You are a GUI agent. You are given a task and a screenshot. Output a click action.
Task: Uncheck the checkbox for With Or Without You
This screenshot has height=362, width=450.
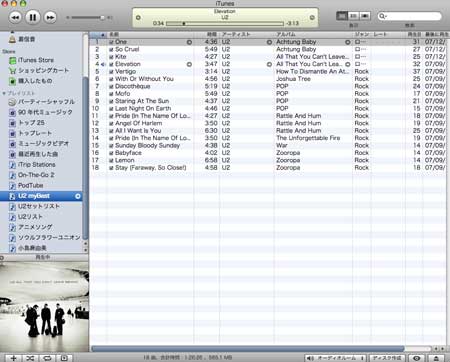coord(111,79)
